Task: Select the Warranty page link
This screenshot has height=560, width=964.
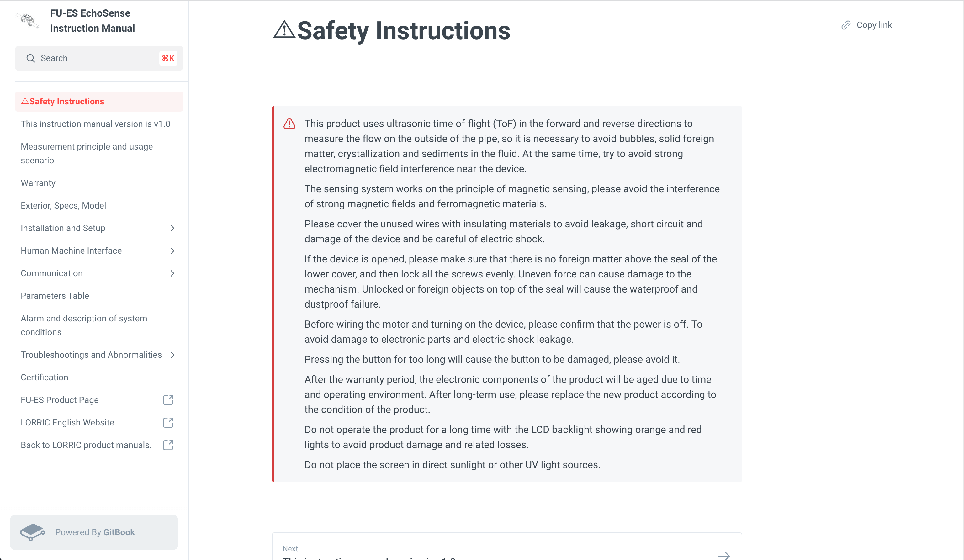Action: 39,183
